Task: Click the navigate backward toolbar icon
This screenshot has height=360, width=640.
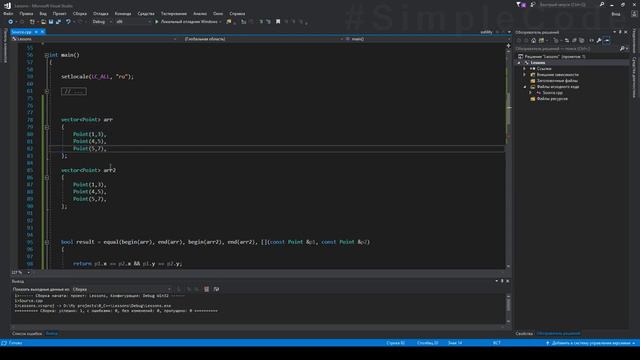Action: pyautogui.click(x=10, y=22)
